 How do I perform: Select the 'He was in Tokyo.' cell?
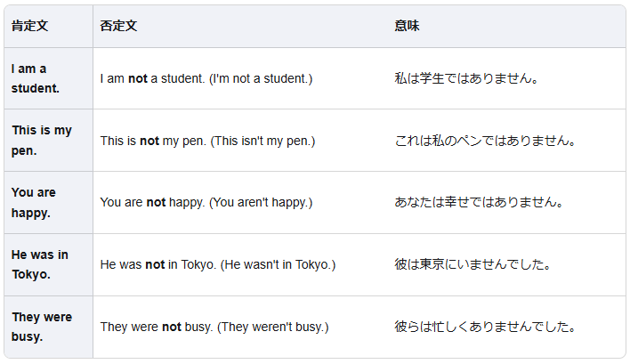click(x=40, y=264)
